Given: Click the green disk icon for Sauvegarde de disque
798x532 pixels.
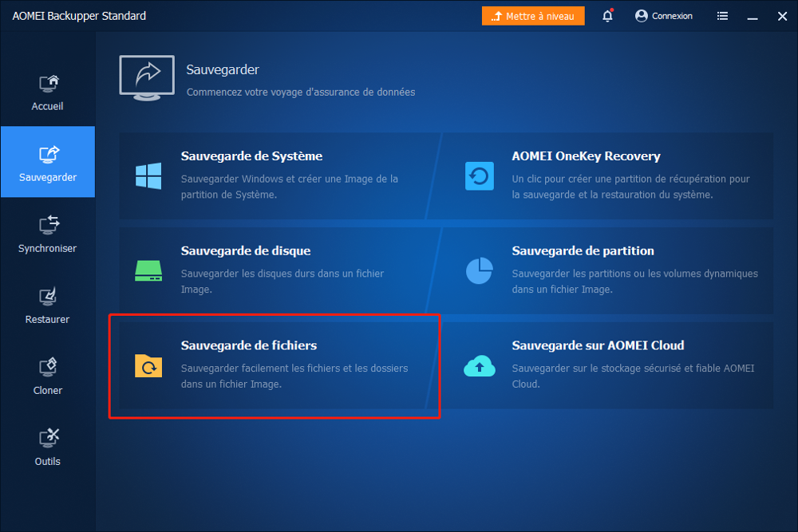Looking at the screenshot, I should point(148,270).
